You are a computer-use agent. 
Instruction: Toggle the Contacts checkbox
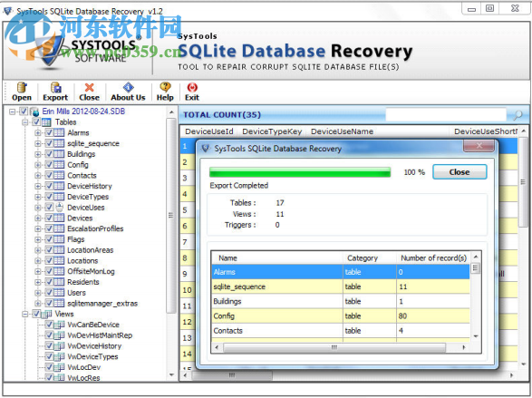(x=49, y=175)
